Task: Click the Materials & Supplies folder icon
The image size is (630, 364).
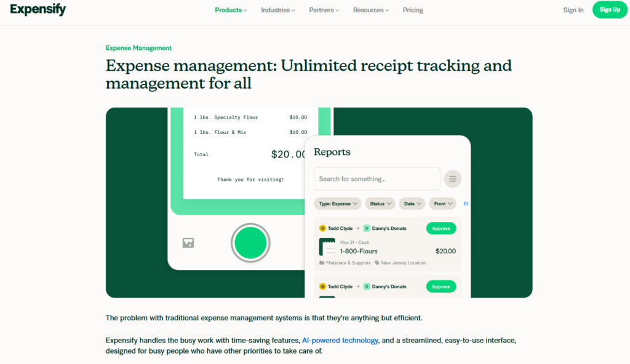Action: (x=321, y=263)
